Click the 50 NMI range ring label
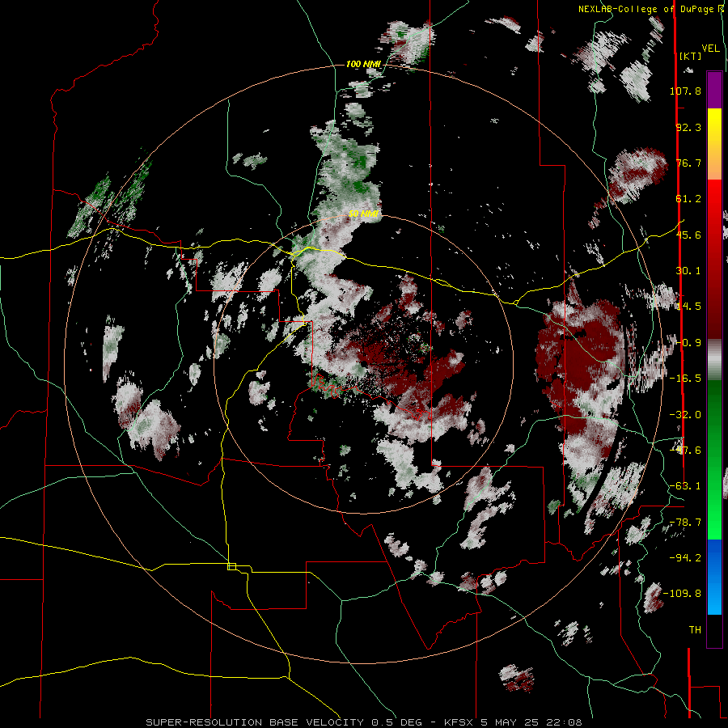This screenshot has height=728, width=728. coord(363,214)
